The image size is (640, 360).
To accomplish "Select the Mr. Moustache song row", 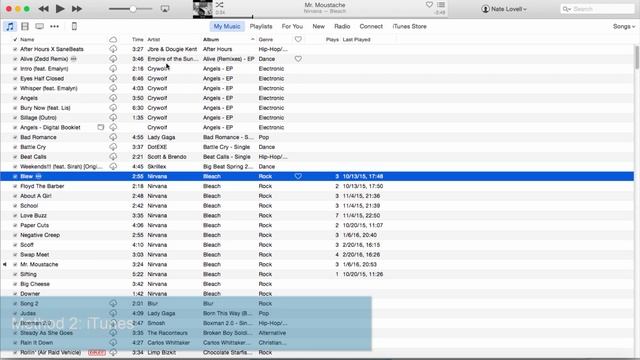I will [x=317, y=264].
